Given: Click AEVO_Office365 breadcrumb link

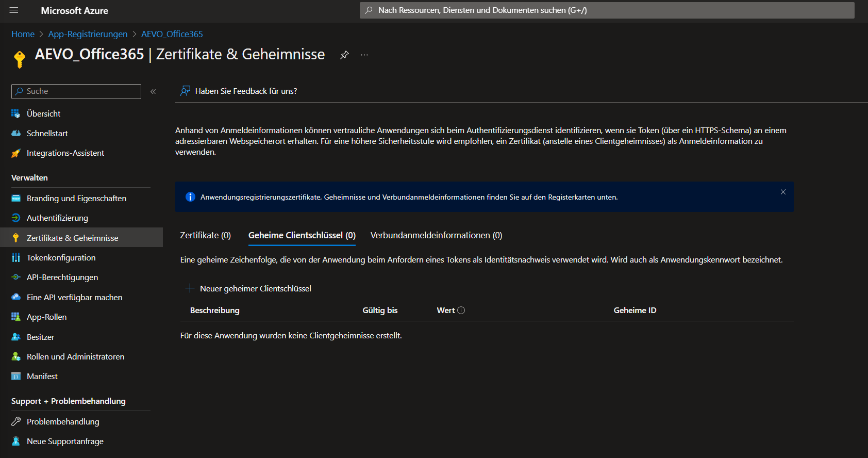Looking at the screenshot, I should [x=172, y=34].
